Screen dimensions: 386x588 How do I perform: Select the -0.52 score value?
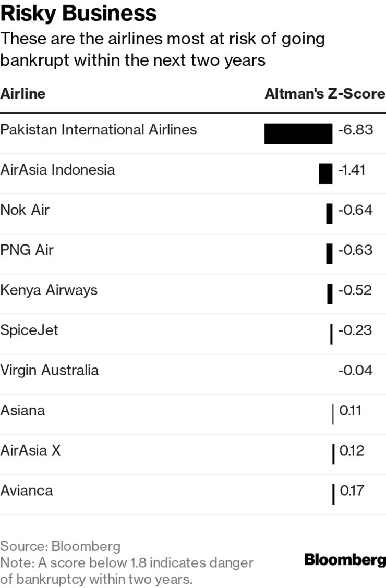point(355,290)
